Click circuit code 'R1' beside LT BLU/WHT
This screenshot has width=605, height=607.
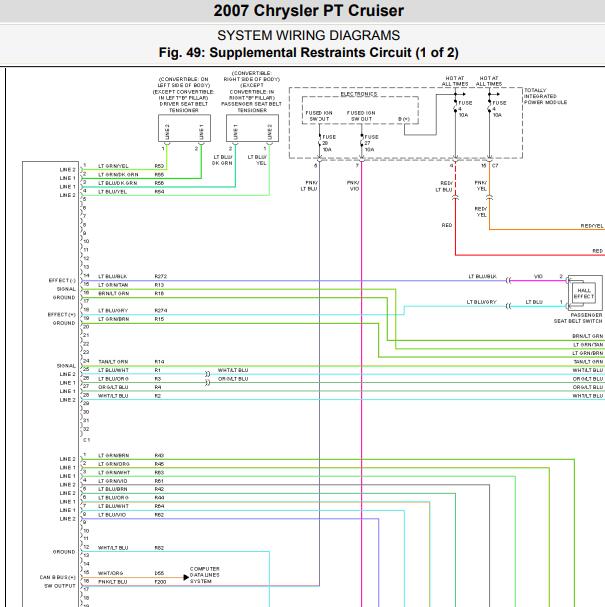(158, 370)
